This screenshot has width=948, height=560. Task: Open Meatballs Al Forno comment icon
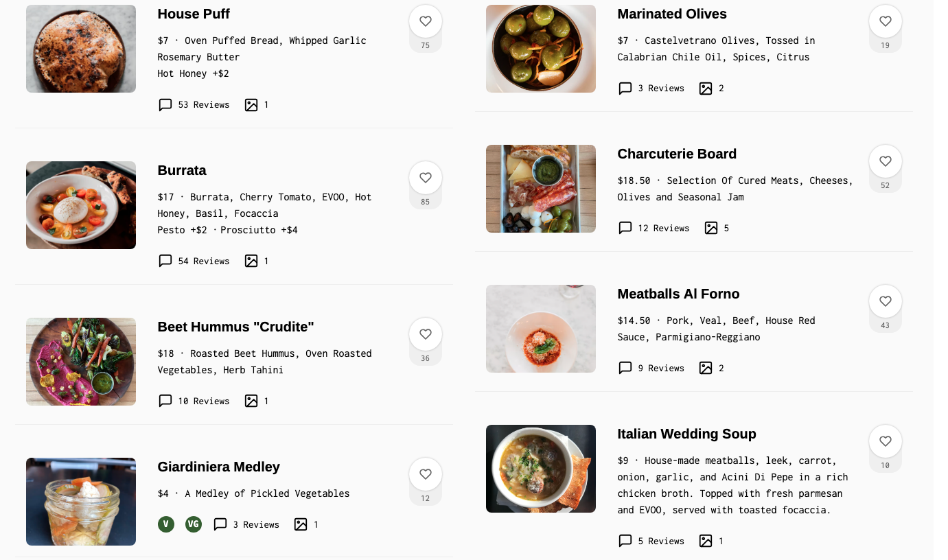point(625,369)
